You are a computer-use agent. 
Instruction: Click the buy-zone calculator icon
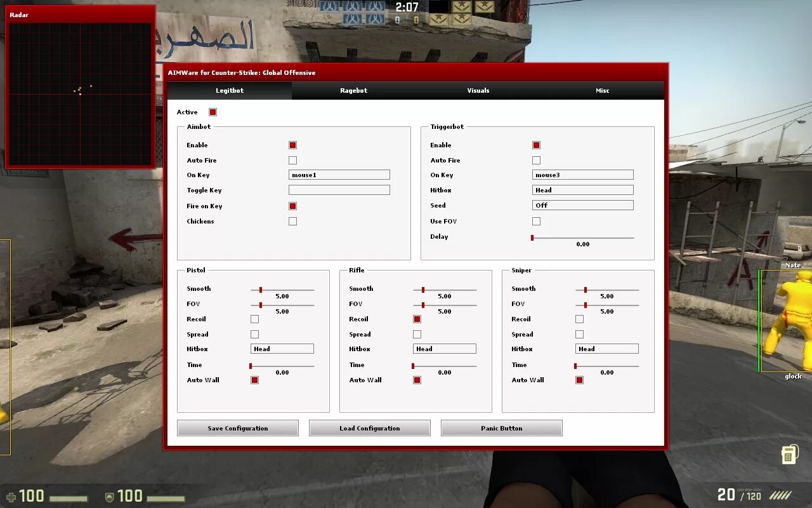[x=789, y=453]
